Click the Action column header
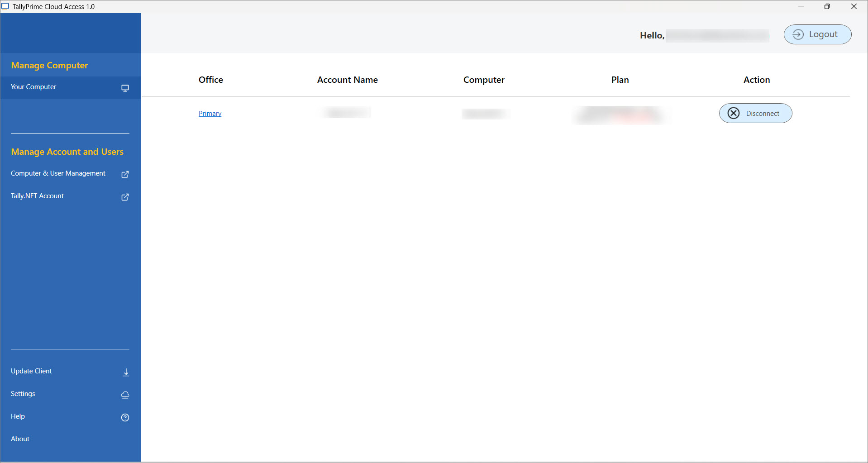868x463 pixels. click(757, 80)
